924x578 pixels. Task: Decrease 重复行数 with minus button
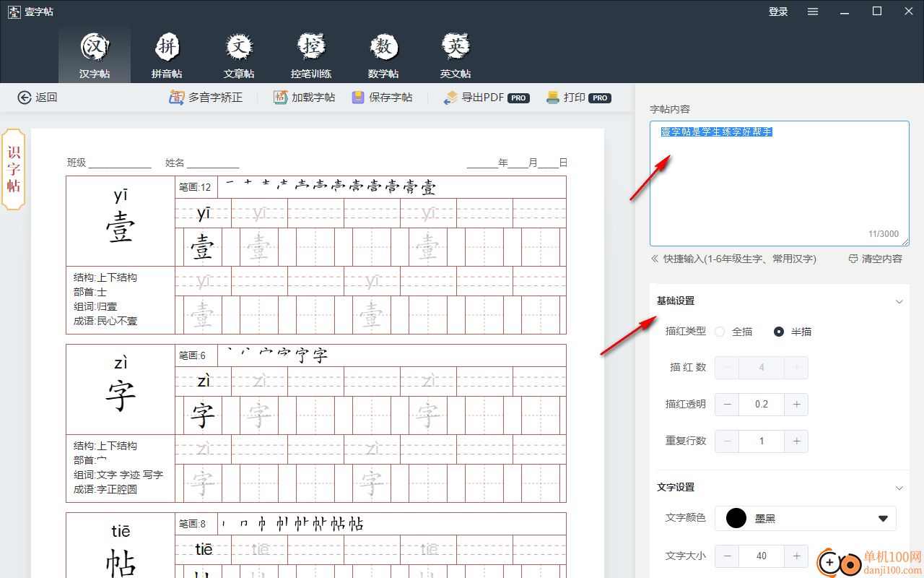click(x=727, y=441)
